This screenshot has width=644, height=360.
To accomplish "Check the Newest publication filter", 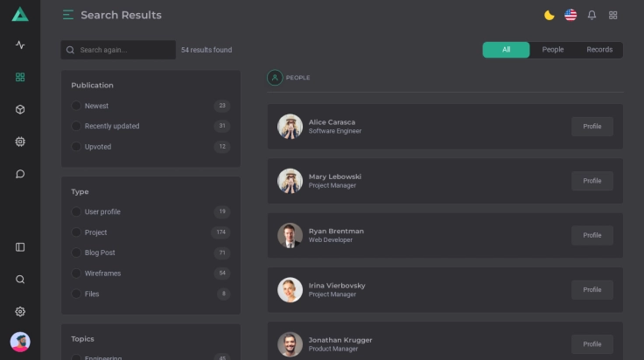I will pyautogui.click(x=76, y=106).
